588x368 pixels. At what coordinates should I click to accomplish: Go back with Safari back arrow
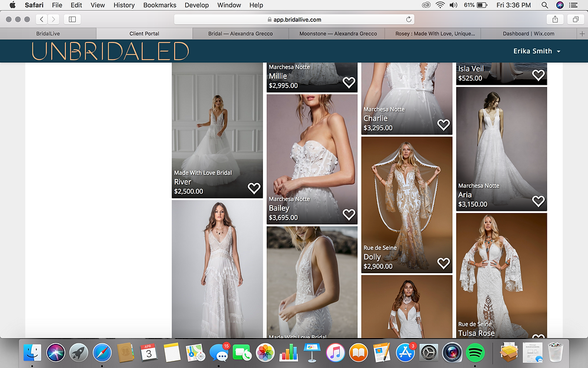pos(42,19)
